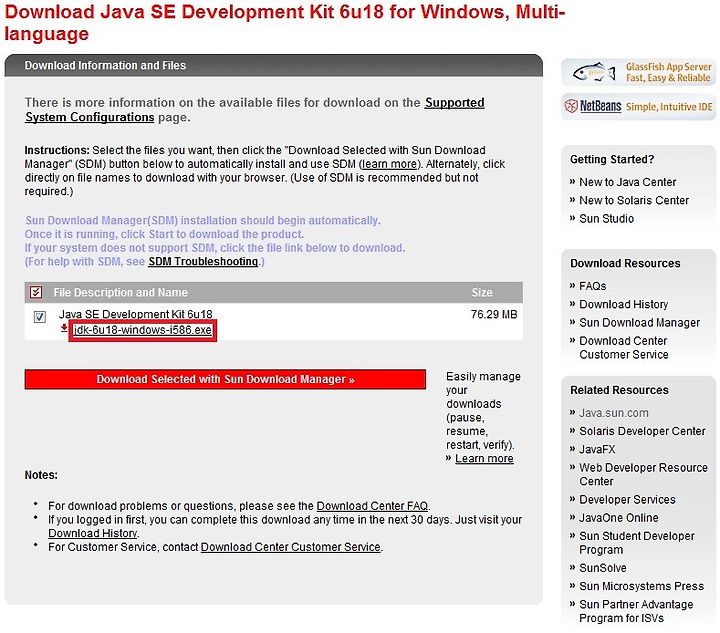Open Sun Student Developer Program link

[x=636, y=543]
